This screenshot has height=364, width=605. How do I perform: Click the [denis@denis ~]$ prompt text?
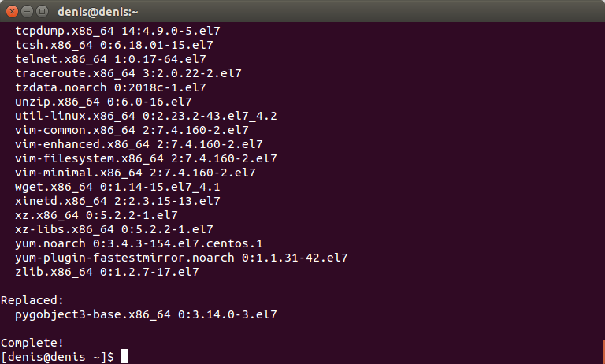coord(57,357)
